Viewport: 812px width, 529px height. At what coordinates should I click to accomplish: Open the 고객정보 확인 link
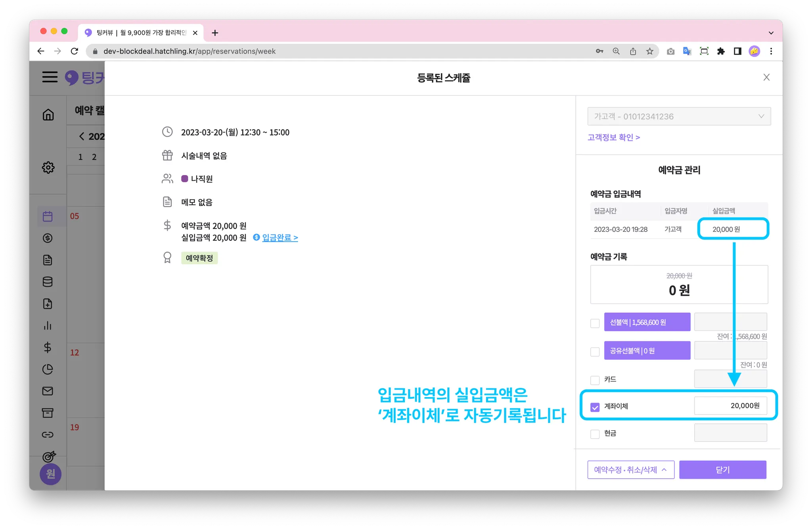613,137
